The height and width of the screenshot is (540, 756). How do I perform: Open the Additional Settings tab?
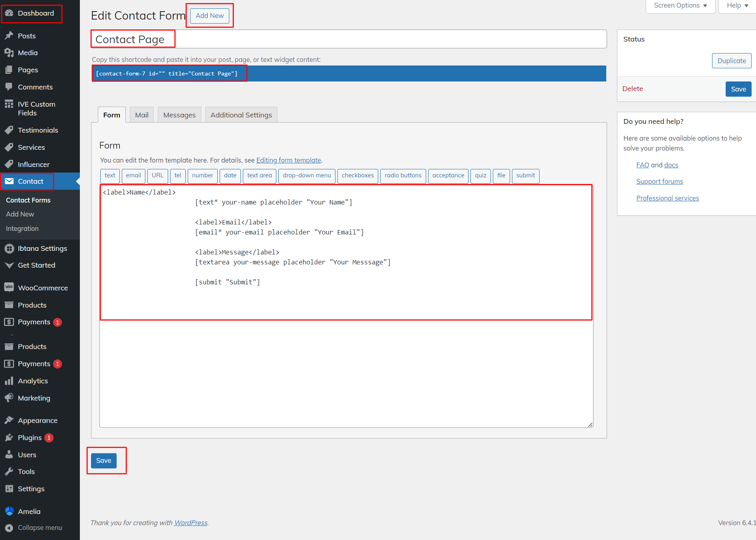241,115
